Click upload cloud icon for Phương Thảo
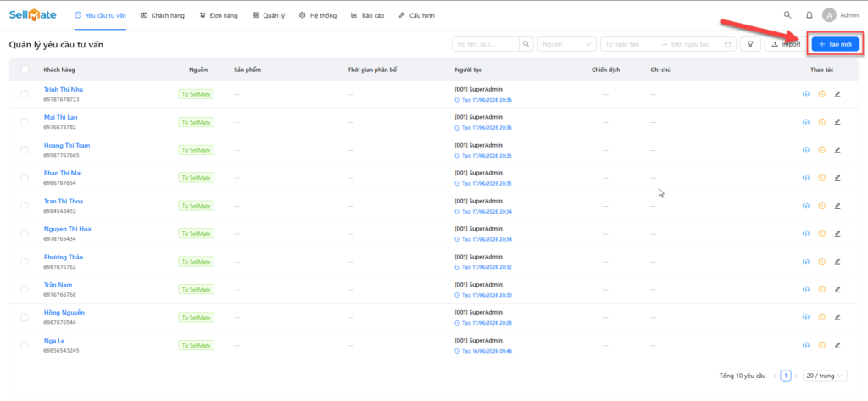This screenshot has height=401, width=868. click(x=806, y=261)
